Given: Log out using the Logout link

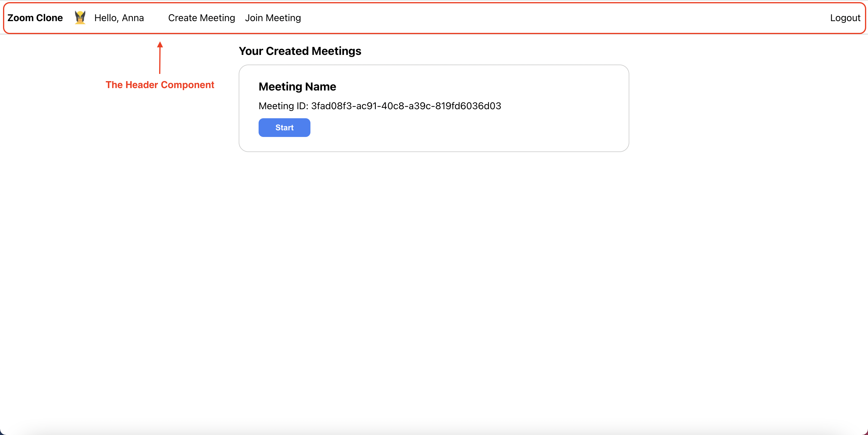Looking at the screenshot, I should (845, 18).
